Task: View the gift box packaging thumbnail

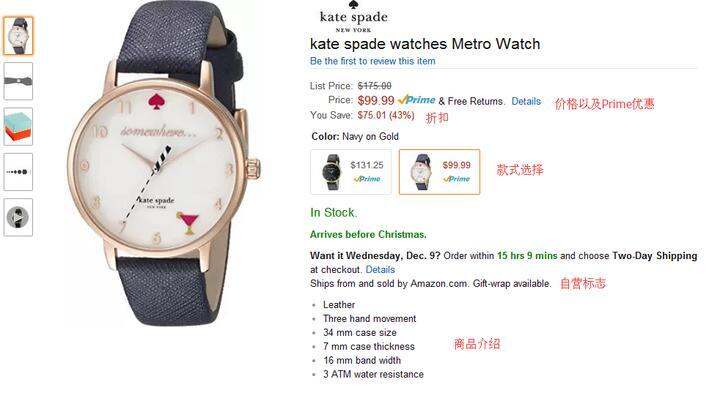Action: (x=18, y=127)
